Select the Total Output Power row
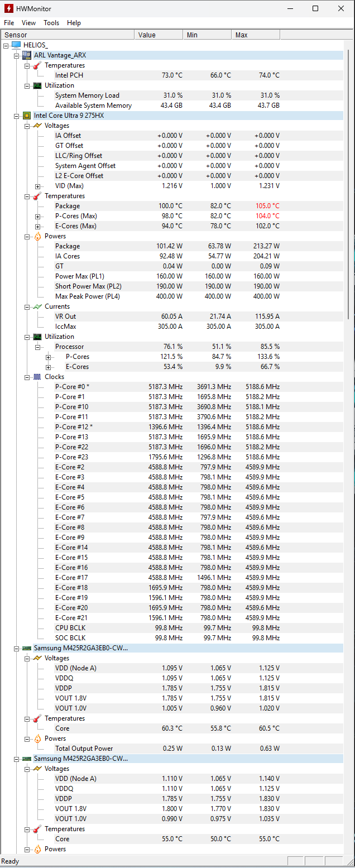Screen dimensions: 355x868 coord(172,749)
